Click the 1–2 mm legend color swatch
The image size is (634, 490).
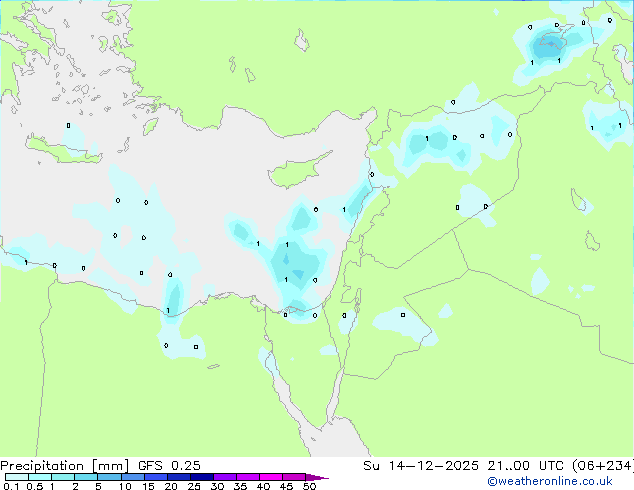[63, 477]
